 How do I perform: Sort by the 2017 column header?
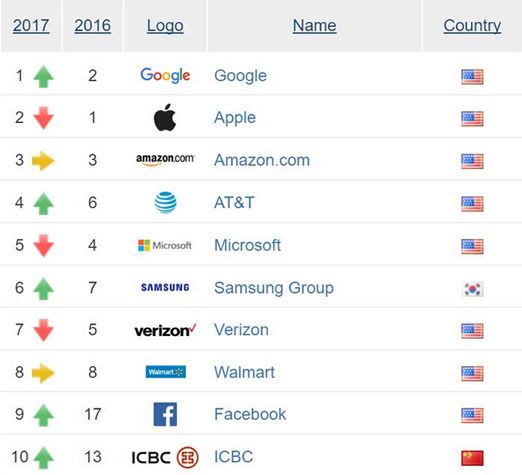(31, 26)
